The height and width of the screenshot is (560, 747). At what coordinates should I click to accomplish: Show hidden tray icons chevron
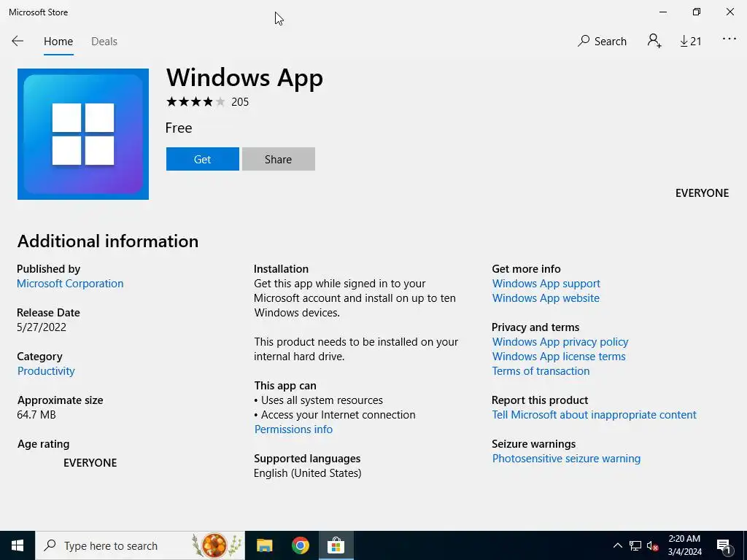click(x=617, y=545)
